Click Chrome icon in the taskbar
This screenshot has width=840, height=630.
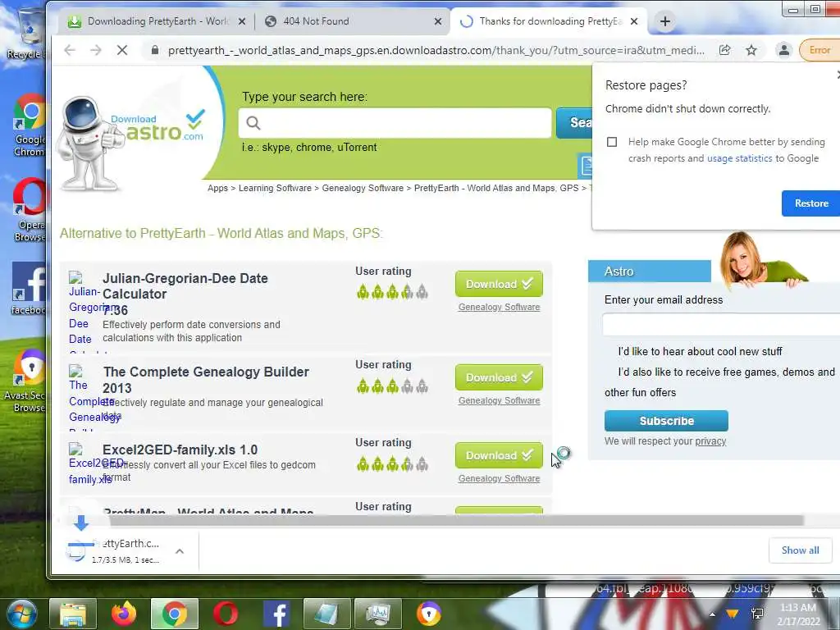pyautogui.click(x=174, y=614)
